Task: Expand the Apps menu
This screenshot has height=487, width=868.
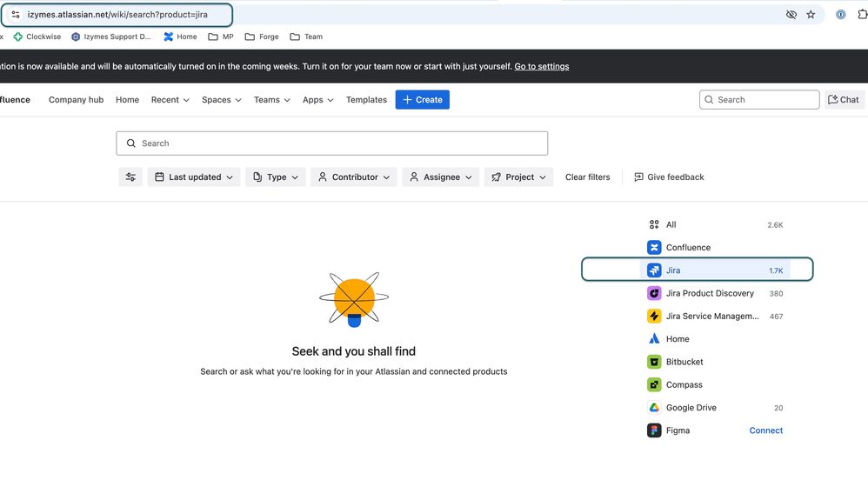Action: (317, 100)
